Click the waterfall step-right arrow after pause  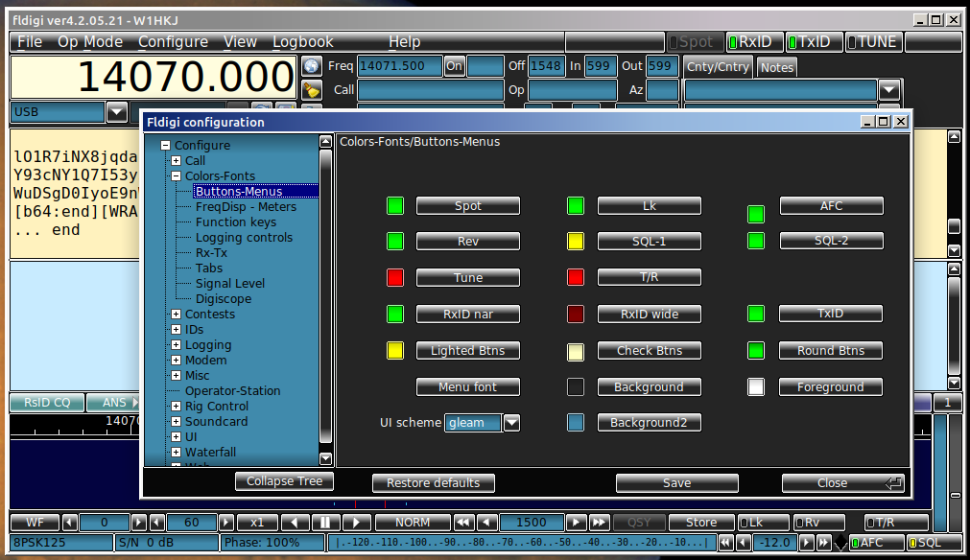point(356,523)
